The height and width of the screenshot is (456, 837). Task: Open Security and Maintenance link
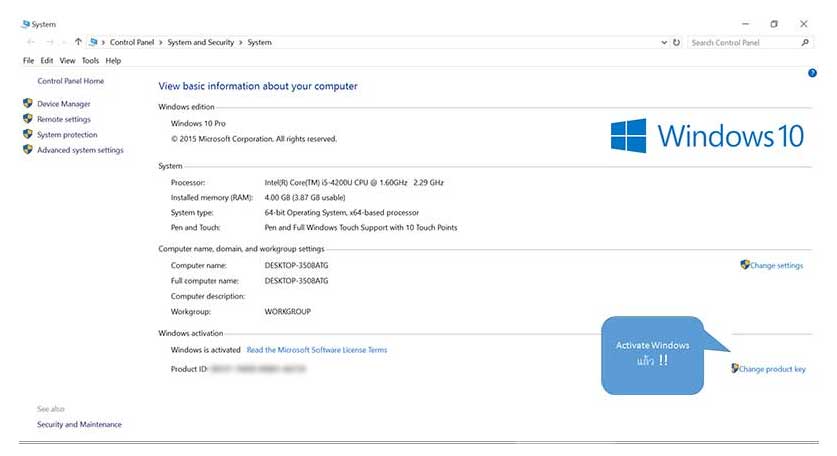coord(79,424)
